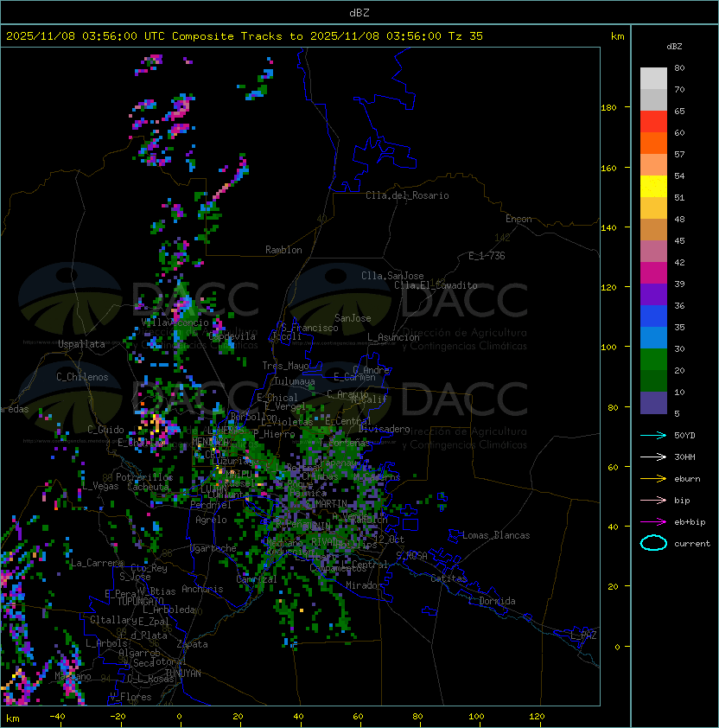The height and width of the screenshot is (728, 719).
Task: Click the 'E_1-736' map label
Action: (x=487, y=256)
